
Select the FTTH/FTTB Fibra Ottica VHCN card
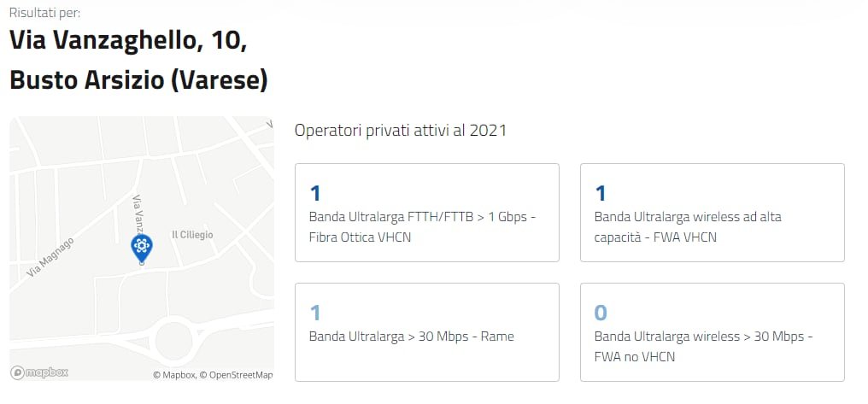[426, 213]
